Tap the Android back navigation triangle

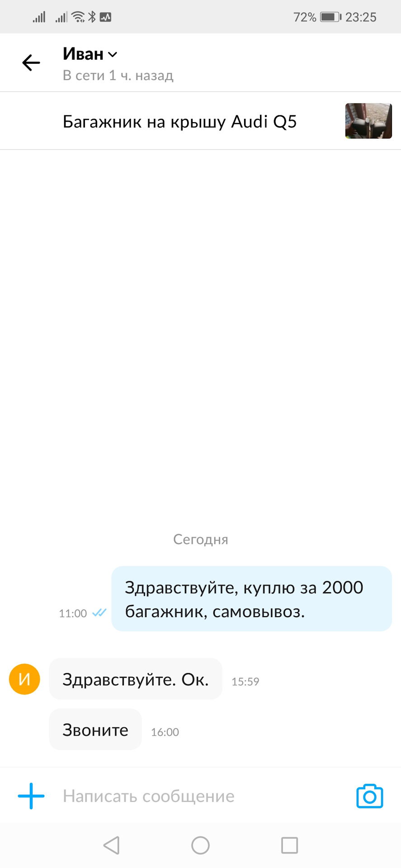point(111,845)
